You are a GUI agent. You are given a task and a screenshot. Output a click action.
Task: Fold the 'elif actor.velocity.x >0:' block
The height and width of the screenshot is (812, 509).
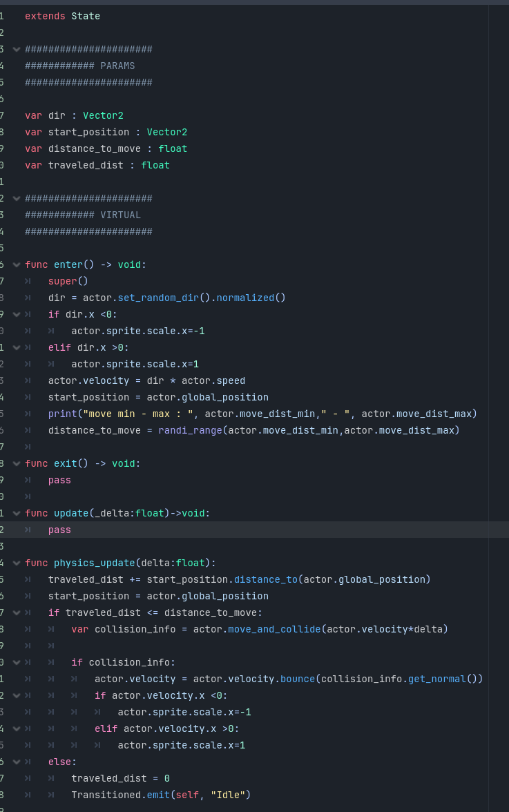[17, 728]
